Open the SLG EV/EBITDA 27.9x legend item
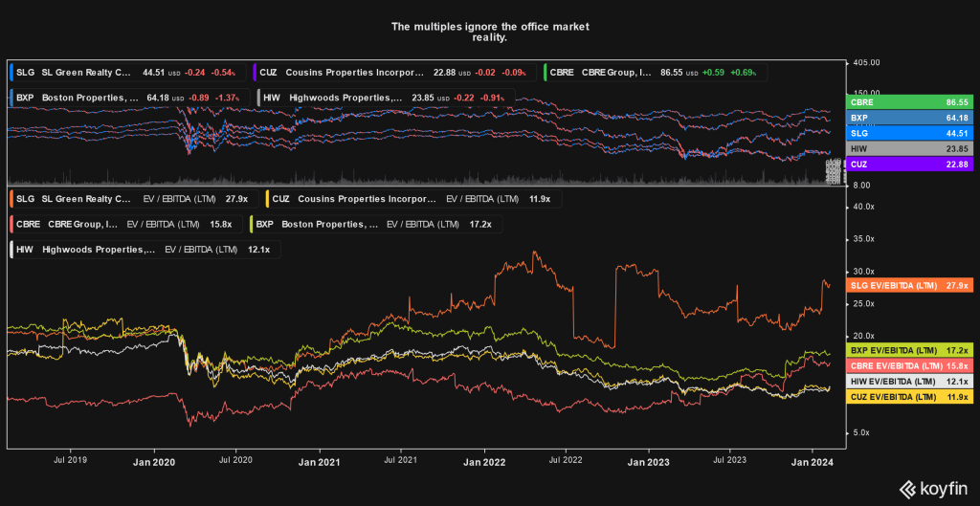Viewport: 980px width, 506px height. coord(129,199)
